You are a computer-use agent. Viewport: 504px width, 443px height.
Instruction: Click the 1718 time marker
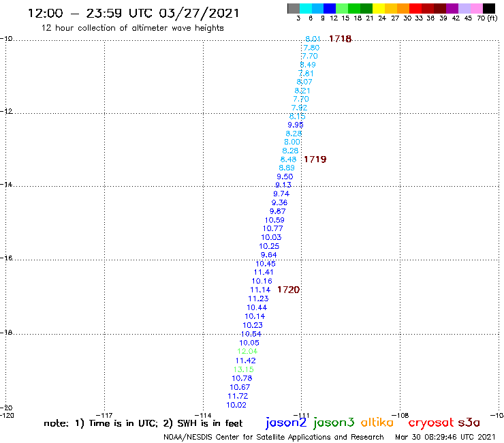341,39
